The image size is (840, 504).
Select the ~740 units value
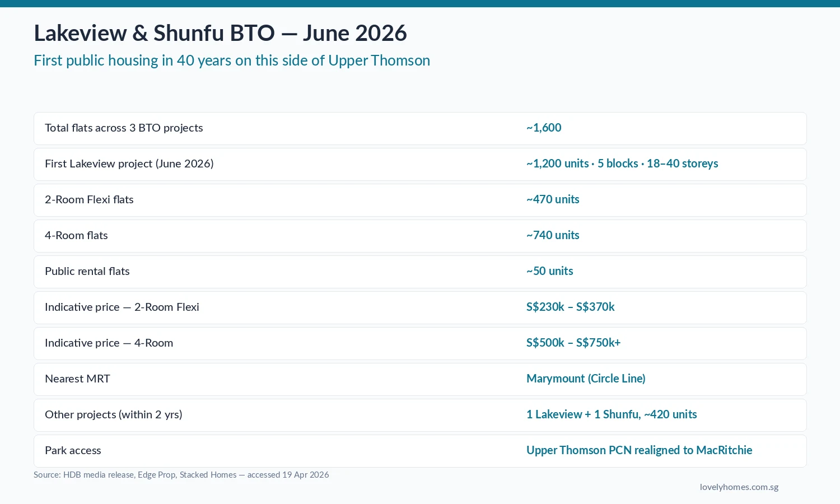coord(553,235)
